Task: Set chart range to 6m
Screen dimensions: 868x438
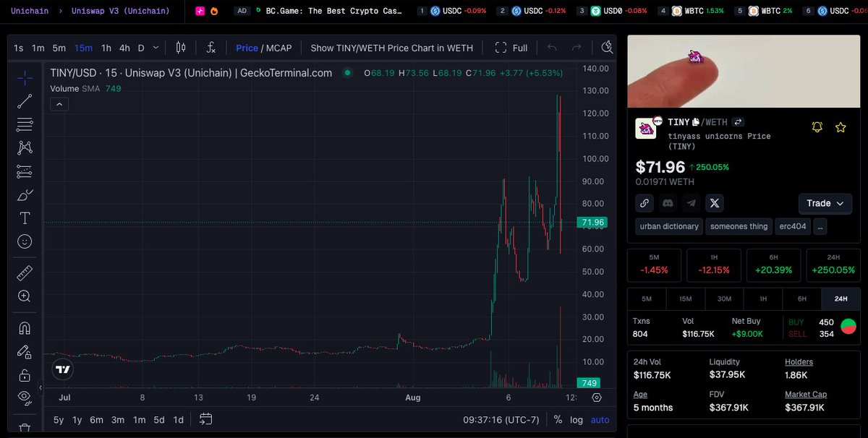Action: [96, 419]
